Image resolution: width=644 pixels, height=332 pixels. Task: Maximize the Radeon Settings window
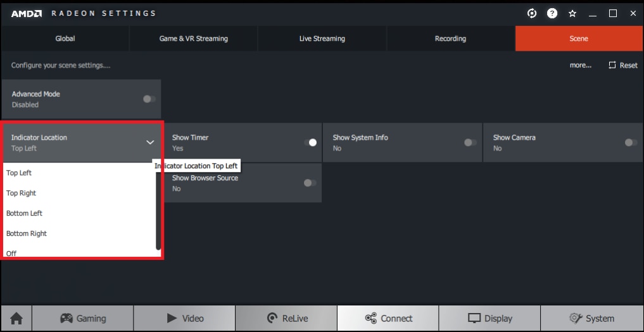[x=613, y=13]
